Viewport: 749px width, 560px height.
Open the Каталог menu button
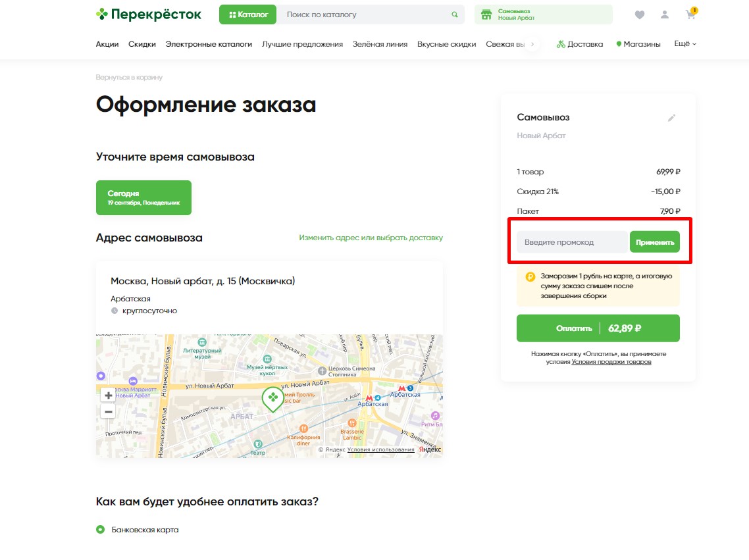pos(247,14)
